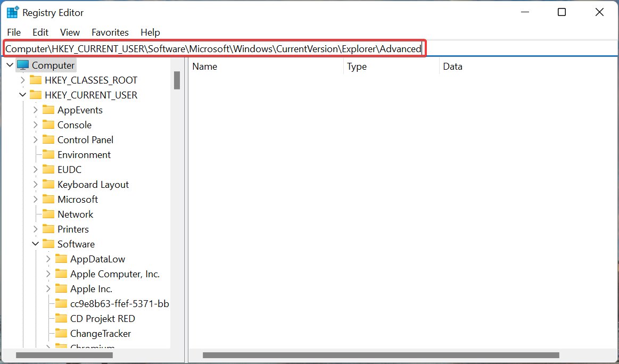Select the cc9e8b63-ffef-5371-bb key label
The image size is (619, 364).
coord(120,303)
